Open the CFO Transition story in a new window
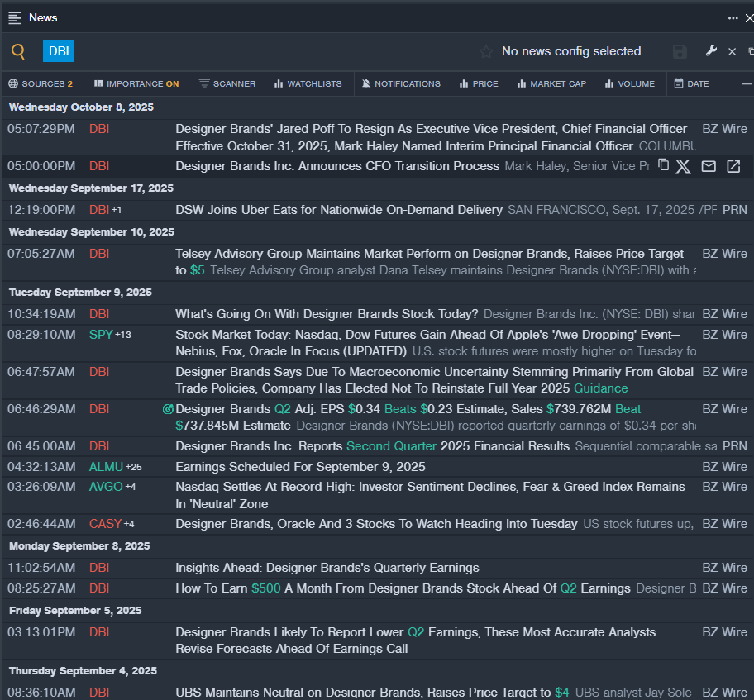 733,166
